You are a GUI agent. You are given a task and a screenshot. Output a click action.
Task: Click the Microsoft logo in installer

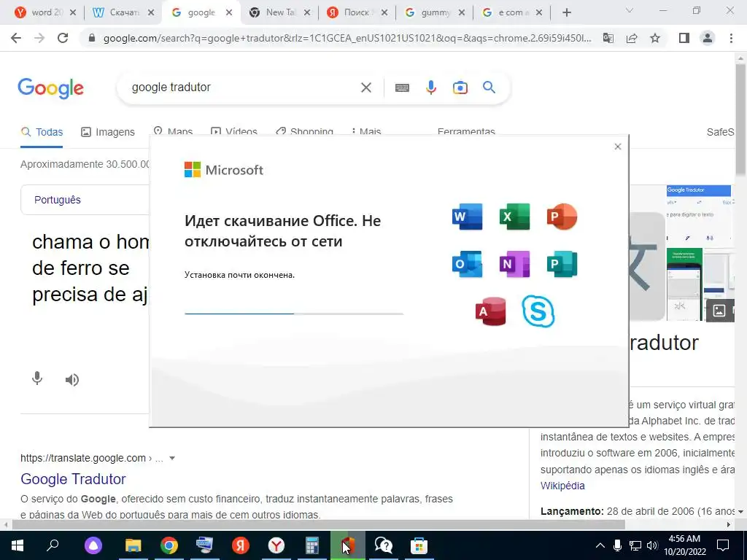223,169
